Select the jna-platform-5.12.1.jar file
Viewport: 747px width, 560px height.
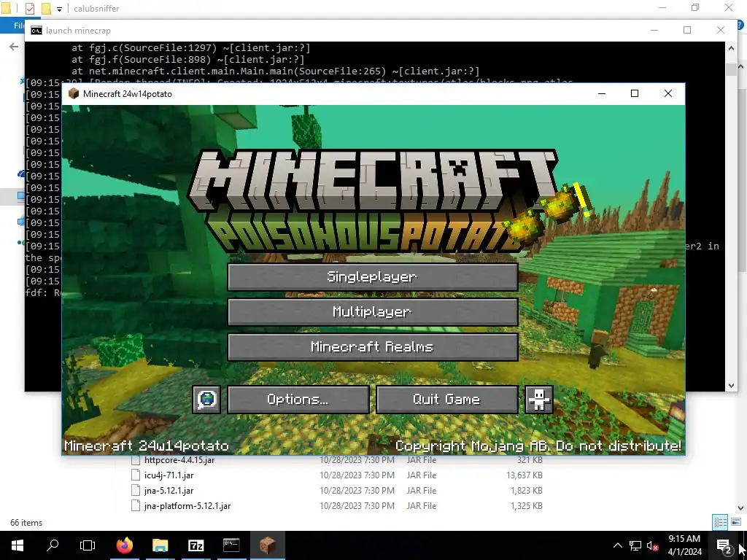(187, 506)
